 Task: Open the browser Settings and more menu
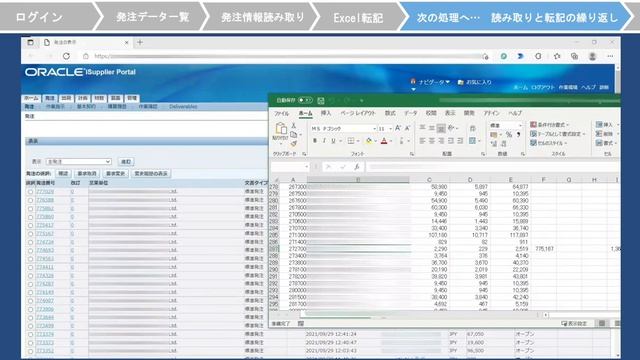(x=610, y=56)
